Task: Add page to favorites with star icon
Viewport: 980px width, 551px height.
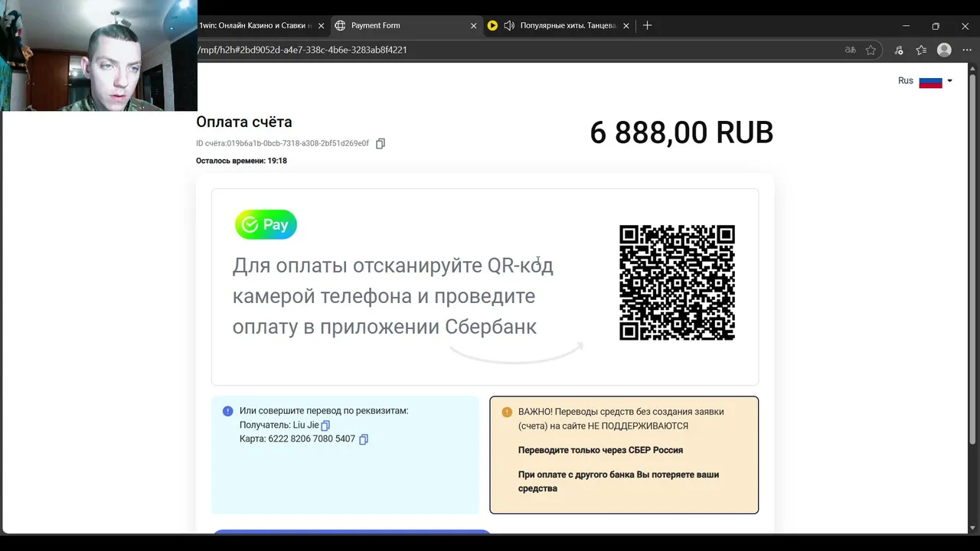Action: click(871, 50)
